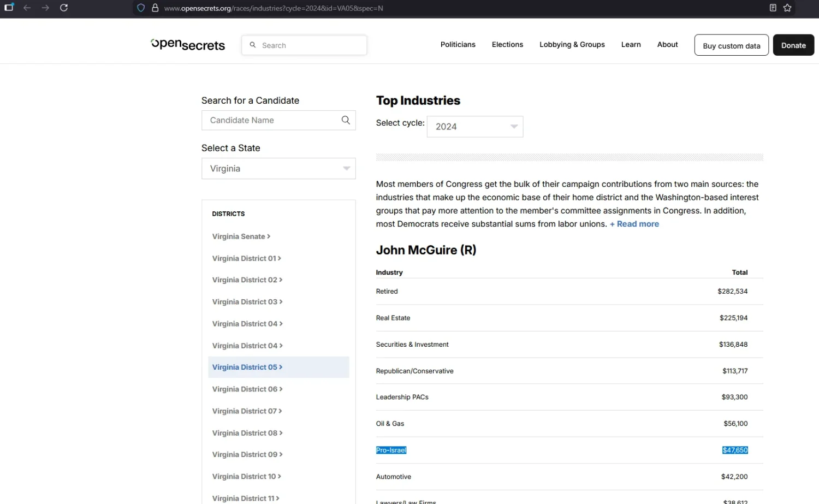Expand the Read more link
819x504 pixels.
634,224
